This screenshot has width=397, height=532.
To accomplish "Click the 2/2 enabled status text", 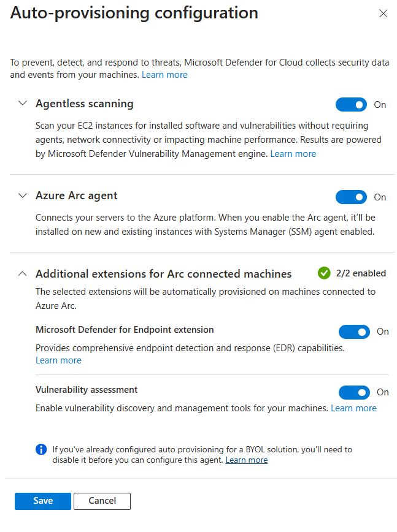I will pyautogui.click(x=361, y=273).
